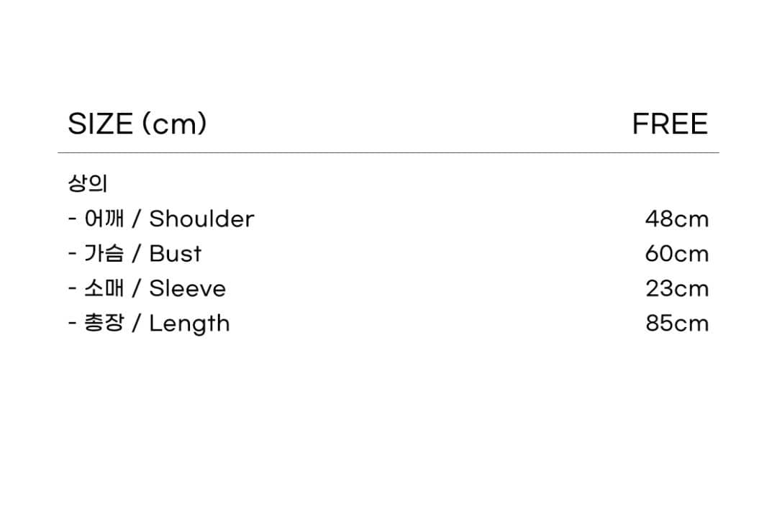This screenshot has height=532, width=777.
Task: Click the 소매 / Sleeve row label
Action: pyautogui.click(x=147, y=288)
